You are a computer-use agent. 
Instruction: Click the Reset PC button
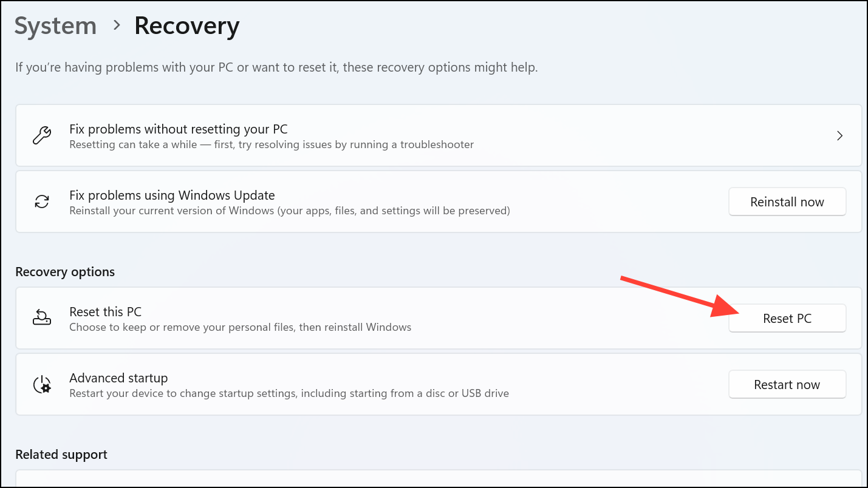pos(787,317)
